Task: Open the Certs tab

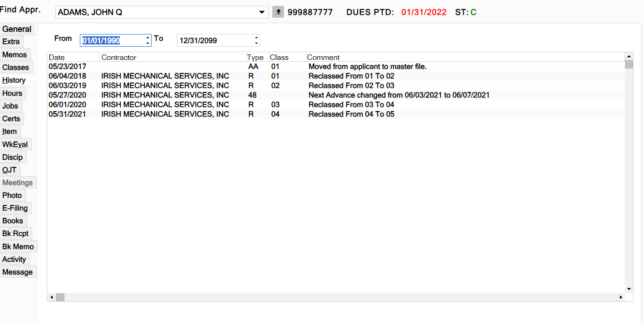Action: [11, 119]
